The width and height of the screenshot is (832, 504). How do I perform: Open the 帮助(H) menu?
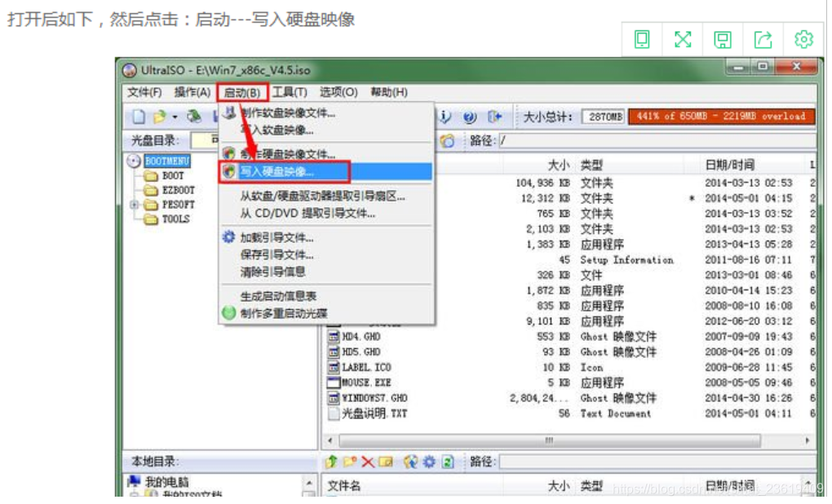tap(389, 92)
